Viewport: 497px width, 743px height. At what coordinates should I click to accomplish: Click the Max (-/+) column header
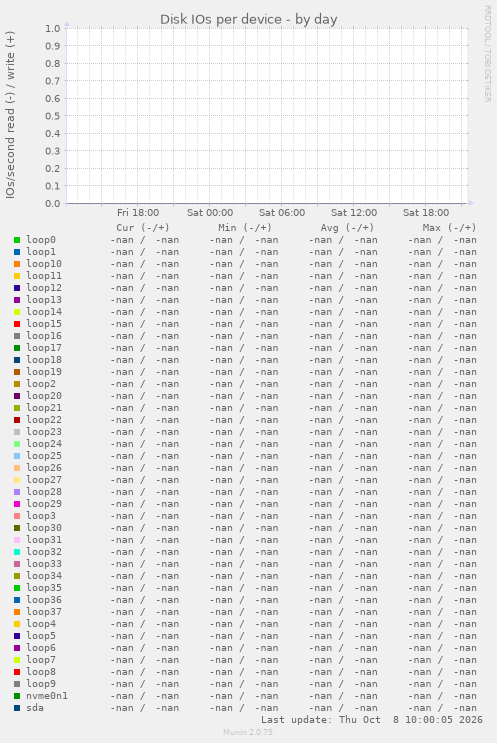pos(450,228)
